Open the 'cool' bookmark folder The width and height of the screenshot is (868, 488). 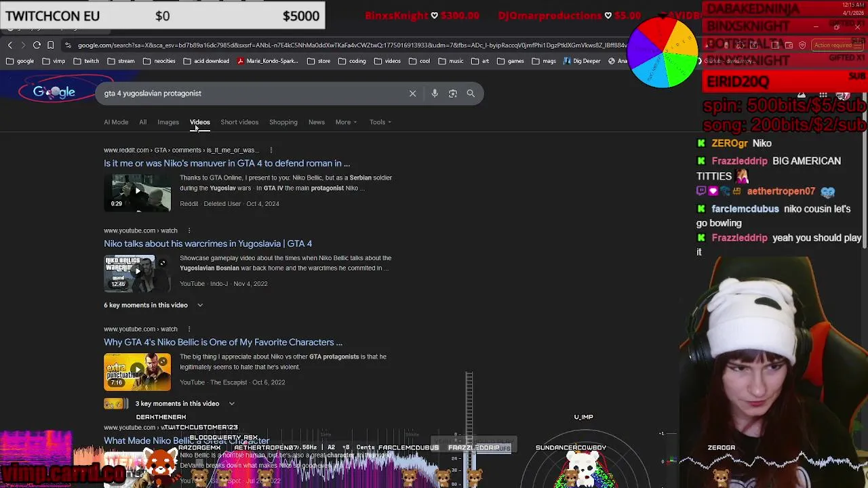point(419,61)
